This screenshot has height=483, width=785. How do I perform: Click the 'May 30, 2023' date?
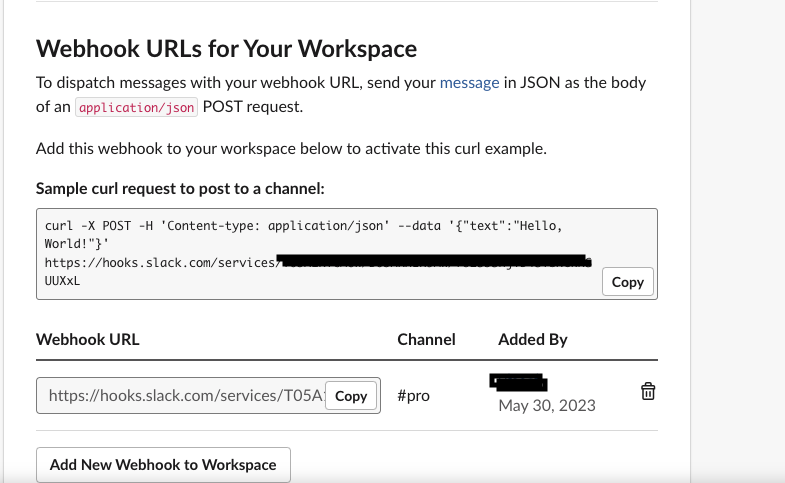[547, 405]
